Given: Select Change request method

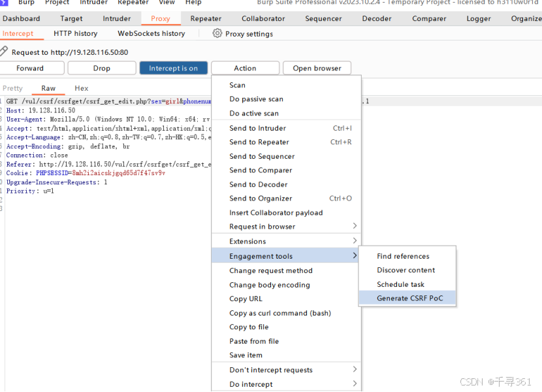Looking at the screenshot, I should [x=287, y=270].
